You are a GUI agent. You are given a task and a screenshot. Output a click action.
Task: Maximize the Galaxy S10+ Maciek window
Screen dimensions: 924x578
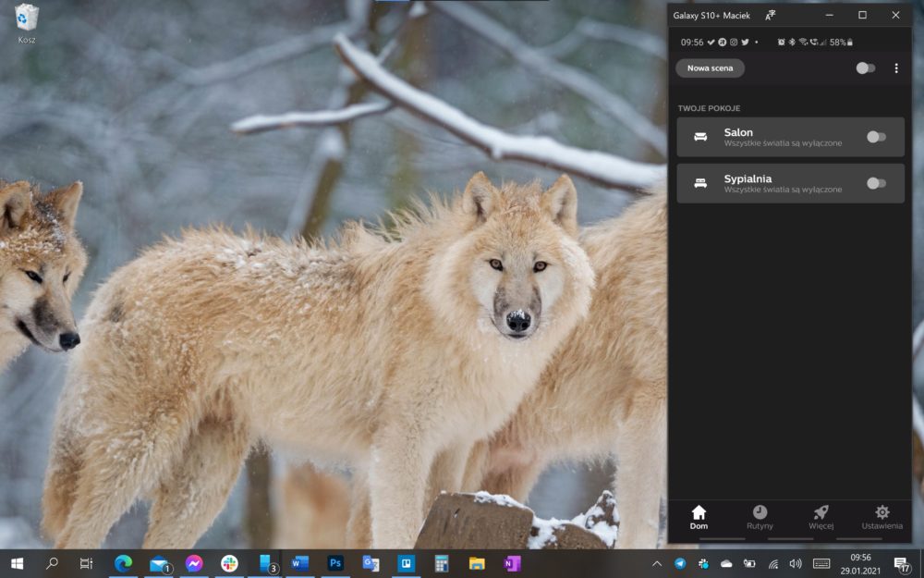862,16
